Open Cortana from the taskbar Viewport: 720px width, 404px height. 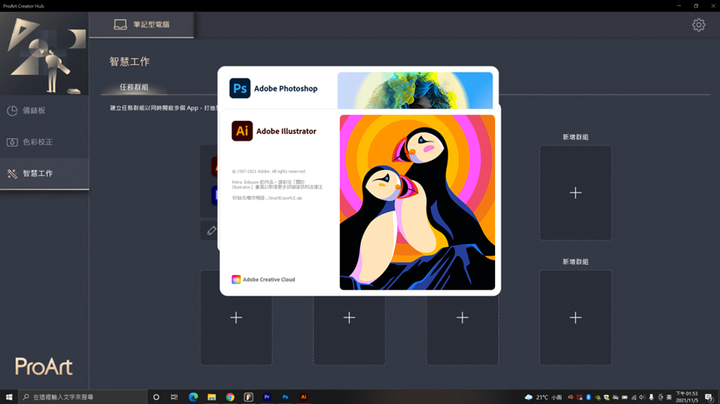(156, 397)
